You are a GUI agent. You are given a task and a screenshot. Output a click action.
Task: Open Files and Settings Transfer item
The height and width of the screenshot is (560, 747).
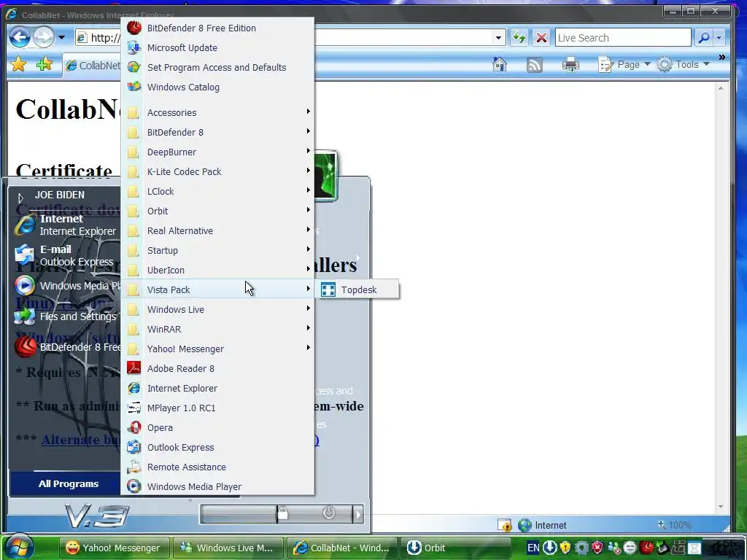click(x=65, y=316)
